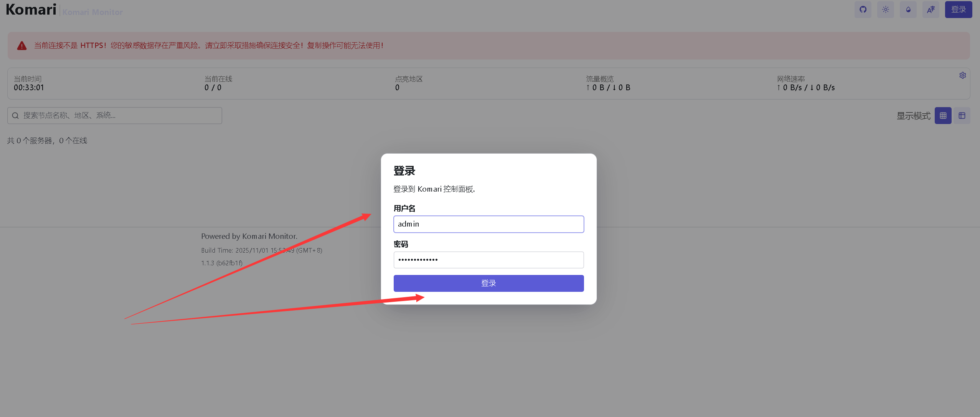Viewport: 980px width, 417px height.
Task: Toggle light/dark theme with the sun icon
Action: coord(885,10)
